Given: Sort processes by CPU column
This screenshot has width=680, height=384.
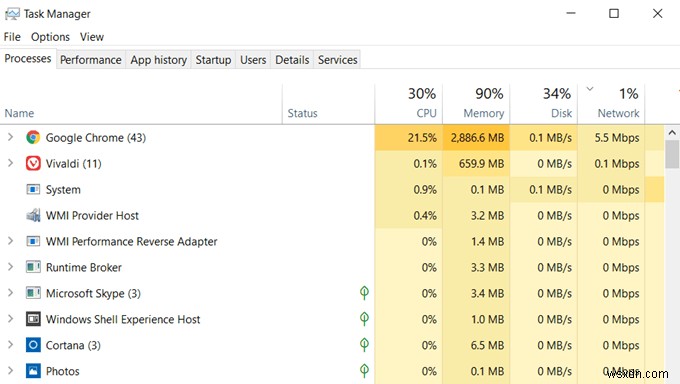Looking at the screenshot, I should [409, 104].
